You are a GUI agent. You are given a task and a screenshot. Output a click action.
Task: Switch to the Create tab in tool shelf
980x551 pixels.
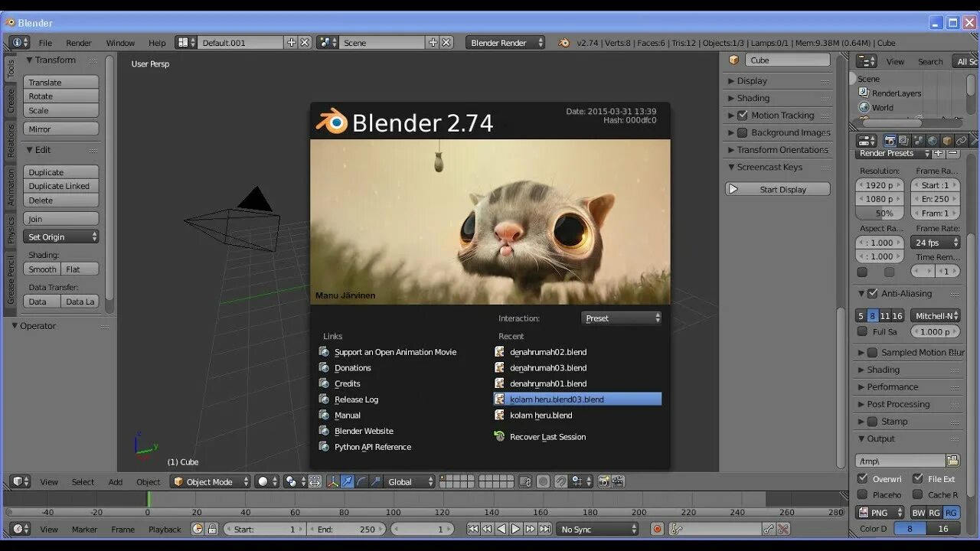pos(11,101)
